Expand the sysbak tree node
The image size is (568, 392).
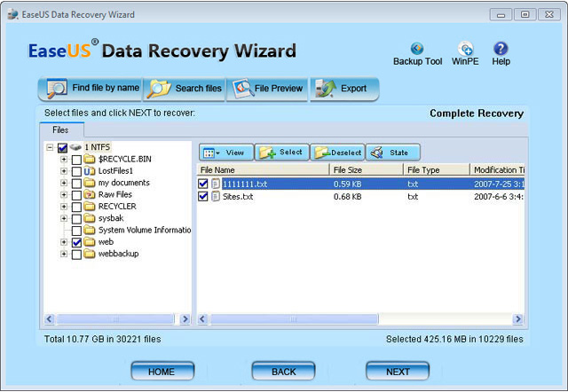(x=64, y=218)
